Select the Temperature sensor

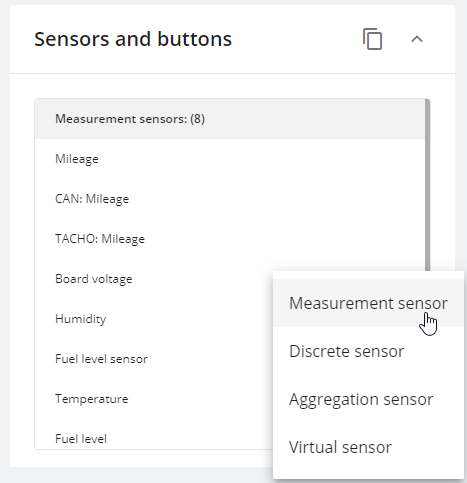coord(154,399)
